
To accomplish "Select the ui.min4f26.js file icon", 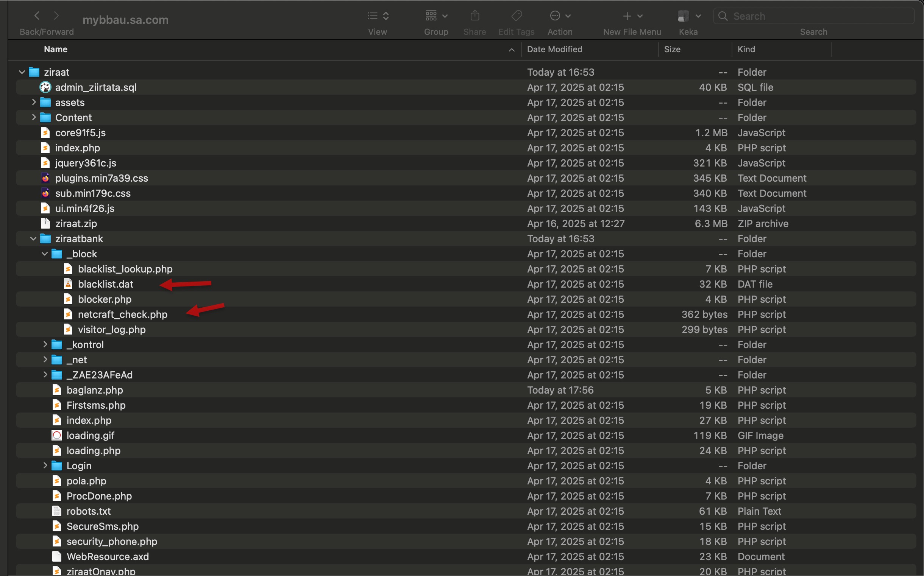I will tap(45, 209).
